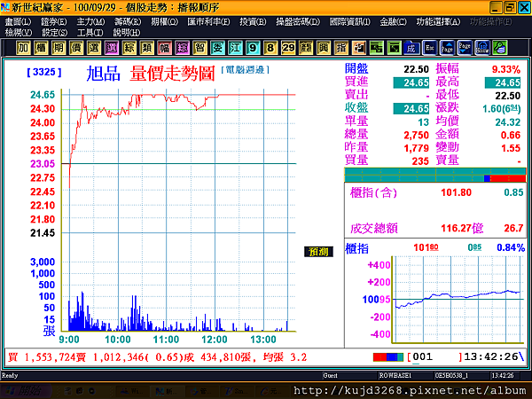532x399 pixels.
Task: Open the 檢視(V) menu
Action: pos(19,33)
